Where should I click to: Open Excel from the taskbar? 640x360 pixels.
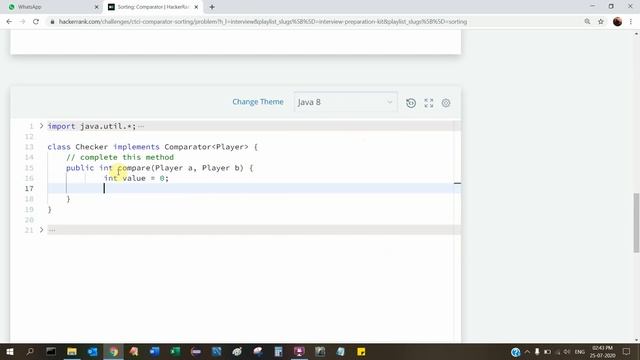(x=176, y=351)
